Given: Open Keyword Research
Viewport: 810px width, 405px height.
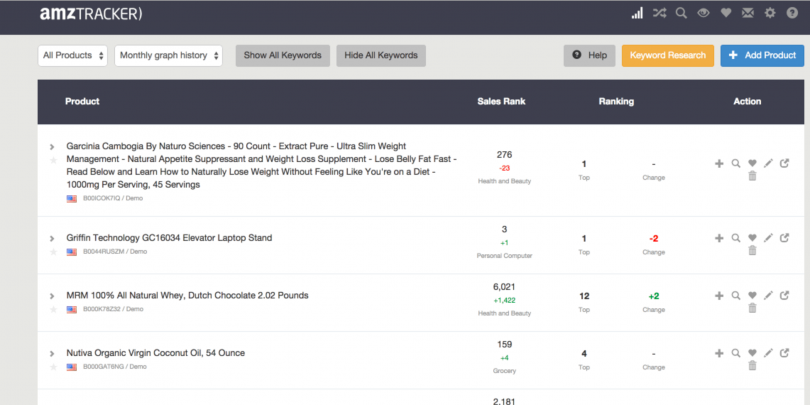Looking at the screenshot, I should pyautogui.click(x=668, y=55).
